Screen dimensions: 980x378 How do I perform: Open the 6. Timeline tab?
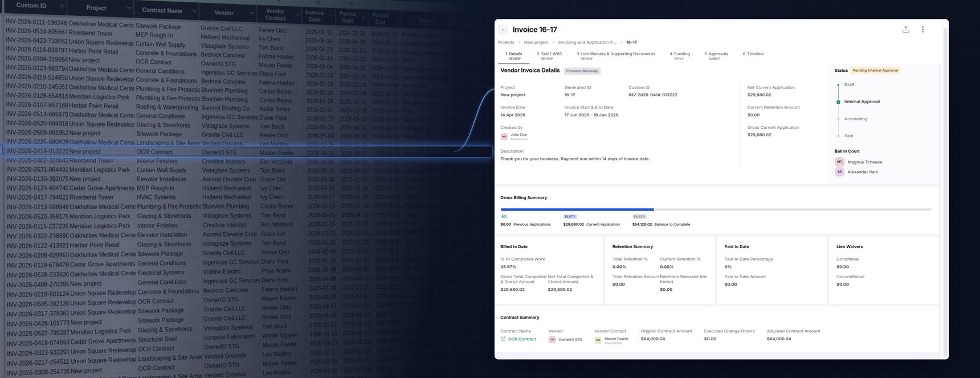[753, 54]
